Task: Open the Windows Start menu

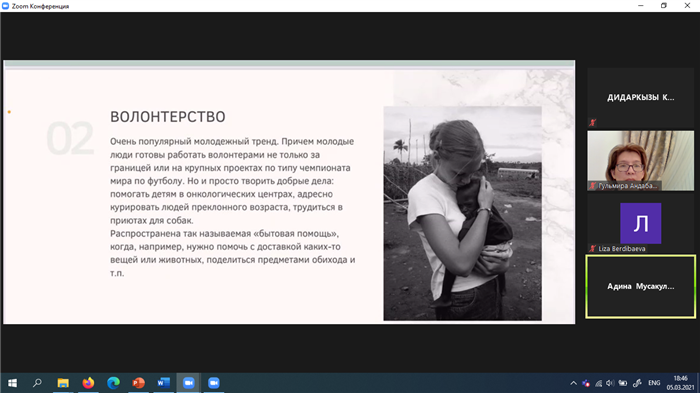Action: (12, 383)
